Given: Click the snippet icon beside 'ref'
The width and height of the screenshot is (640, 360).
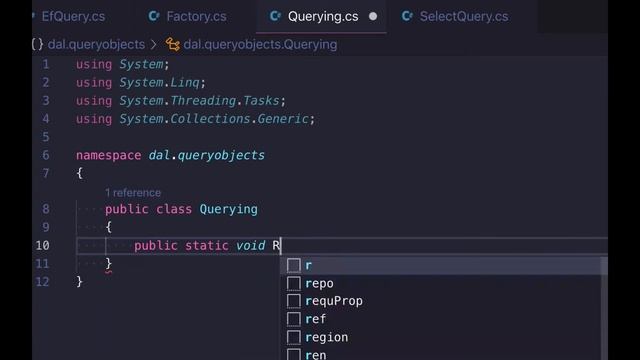Looking at the screenshot, I should tap(293, 319).
